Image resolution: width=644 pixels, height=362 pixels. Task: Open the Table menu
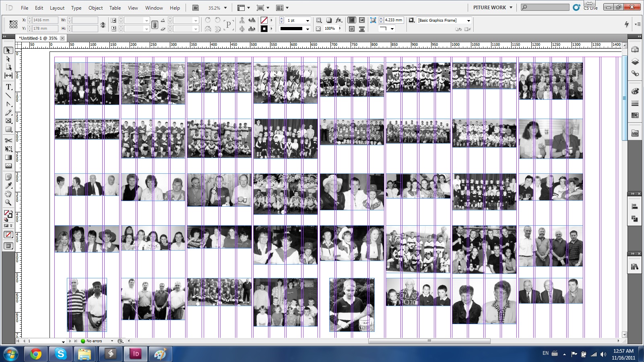coord(115,8)
